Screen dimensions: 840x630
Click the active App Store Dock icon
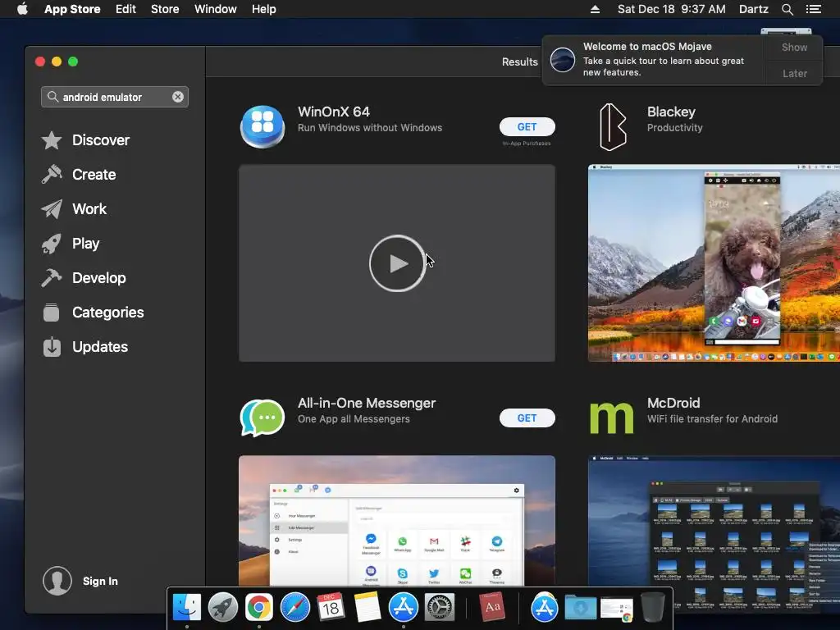404,608
